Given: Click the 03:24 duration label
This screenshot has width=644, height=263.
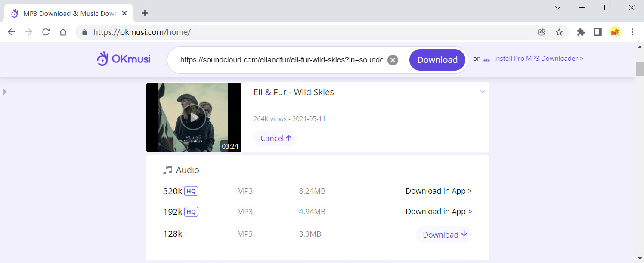Looking at the screenshot, I should pyautogui.click(x=230, y=146).
